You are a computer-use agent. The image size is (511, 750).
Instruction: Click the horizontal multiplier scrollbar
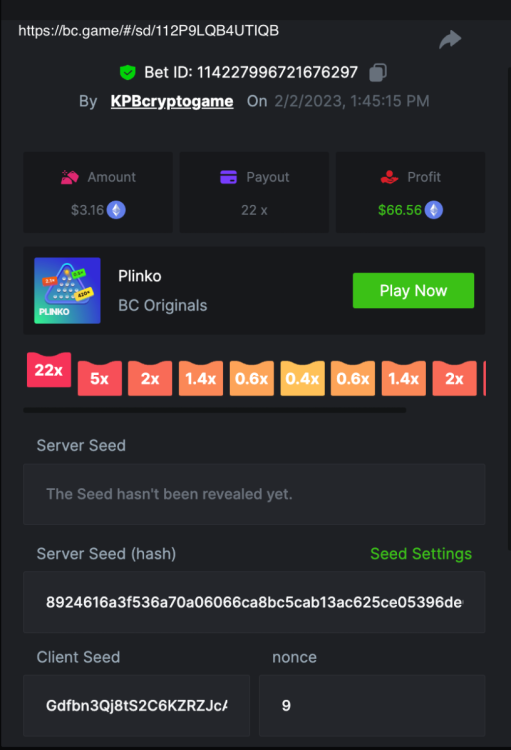214,410
